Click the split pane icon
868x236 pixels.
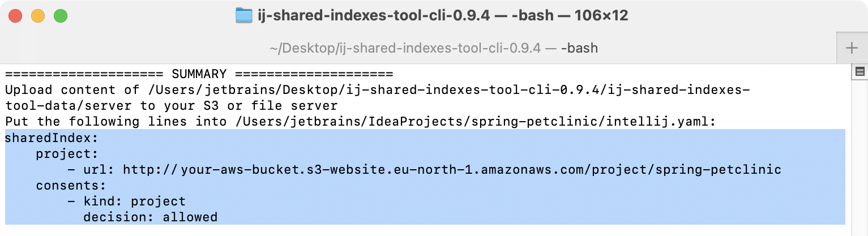pos(860,71)
